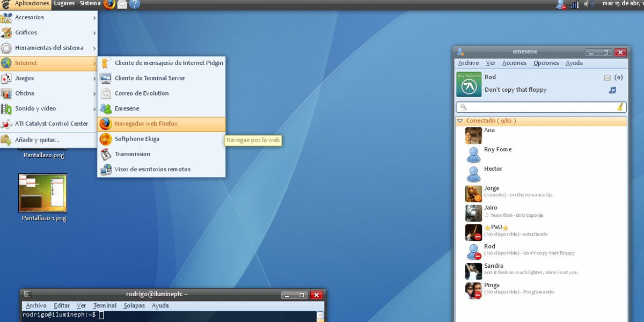Click Jairo's contact avatar
Viewport: 644px width, 322px height.
473,213
